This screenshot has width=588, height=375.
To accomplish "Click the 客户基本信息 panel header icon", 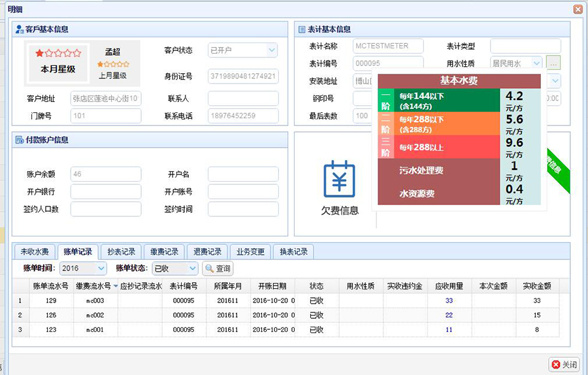I will (20, 29).
